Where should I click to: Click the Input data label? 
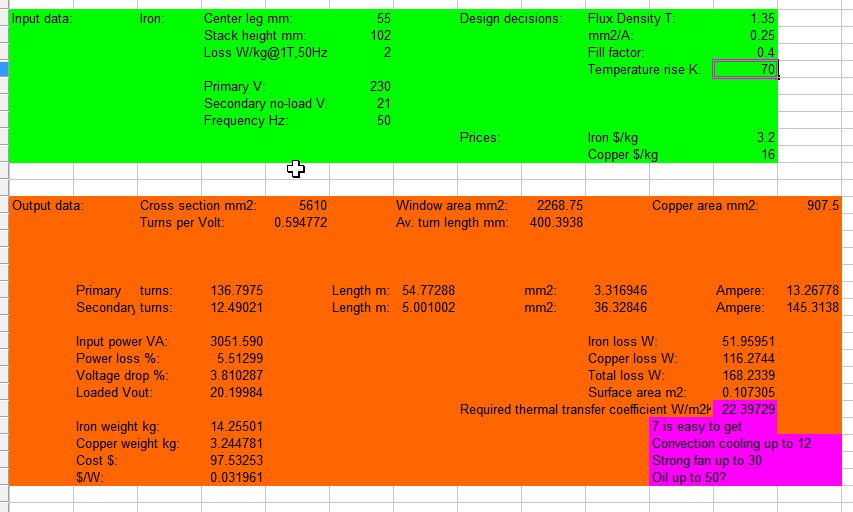(x=42, y=18)
